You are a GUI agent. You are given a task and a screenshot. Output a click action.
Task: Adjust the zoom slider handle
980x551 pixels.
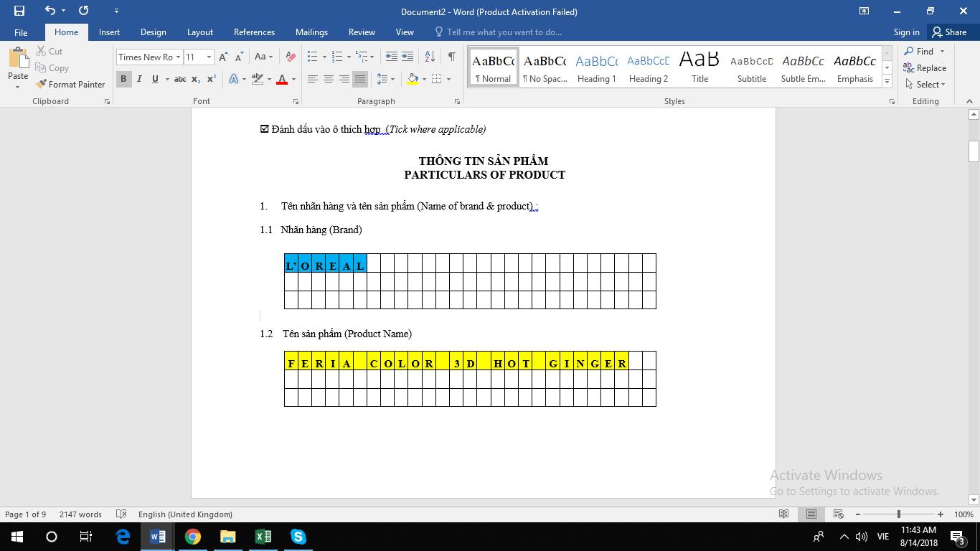pyautogui.click(x=898, y=514)
